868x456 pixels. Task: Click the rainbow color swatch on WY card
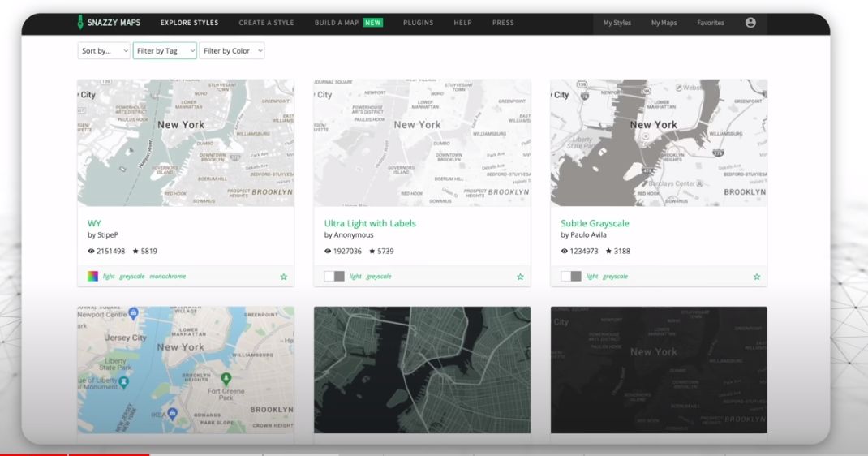pyautogui.click(x=92, y=276)
